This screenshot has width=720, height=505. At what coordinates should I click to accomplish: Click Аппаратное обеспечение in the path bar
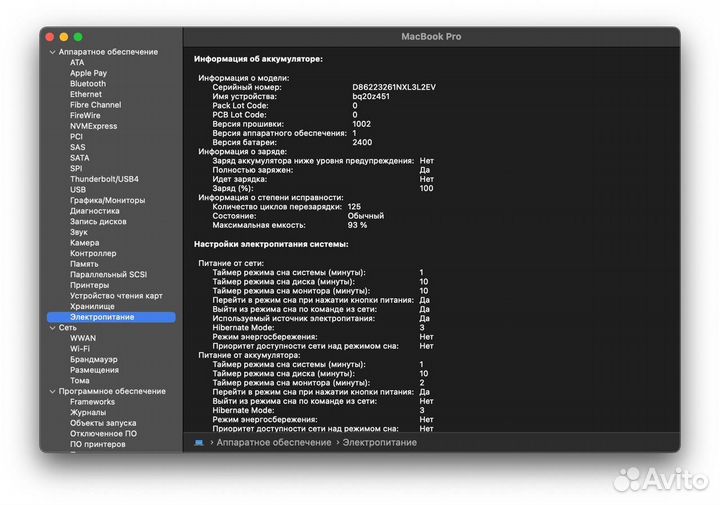tap(274, 443)
